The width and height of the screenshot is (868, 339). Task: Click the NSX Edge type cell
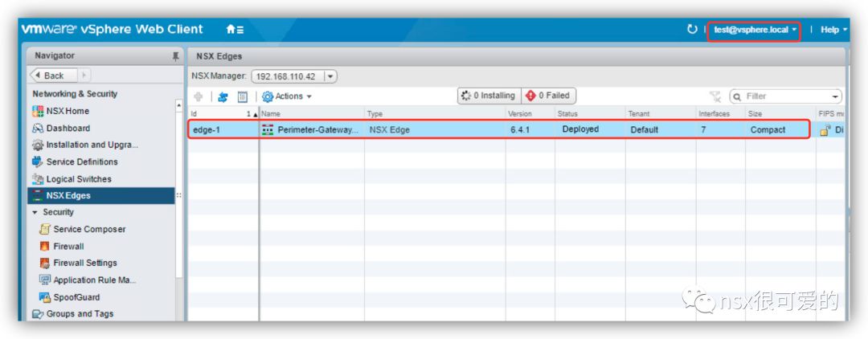(389, 130)
